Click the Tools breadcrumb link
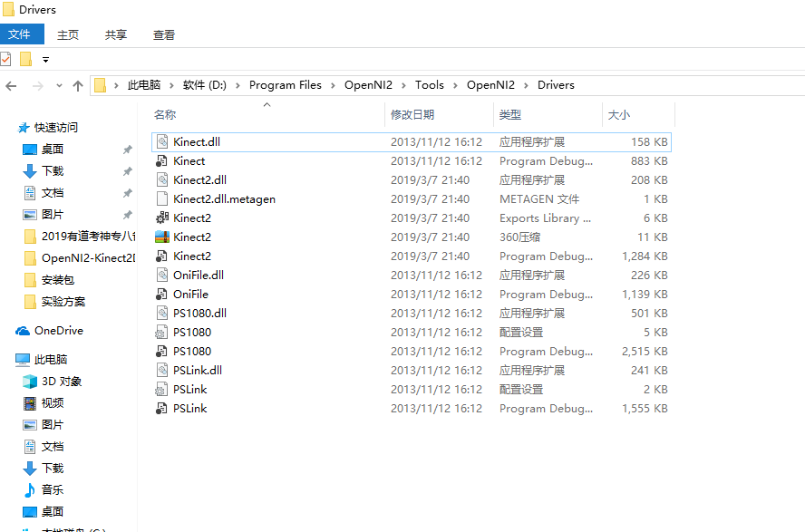 pyautogui.click(x=430, y=84)
